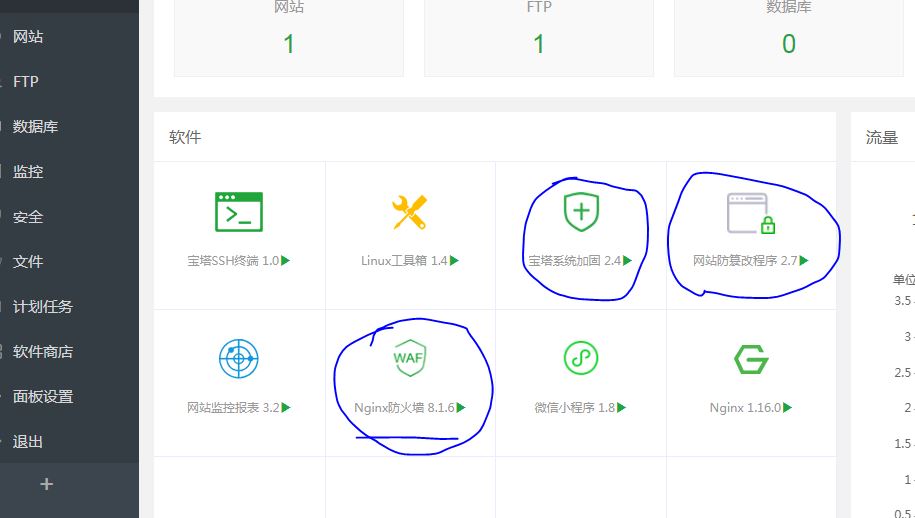Open the 宝塔SSH终端 terminal icon
This screenshot has height=518, width=915.
pyautogui.click(x=239, y=212)
